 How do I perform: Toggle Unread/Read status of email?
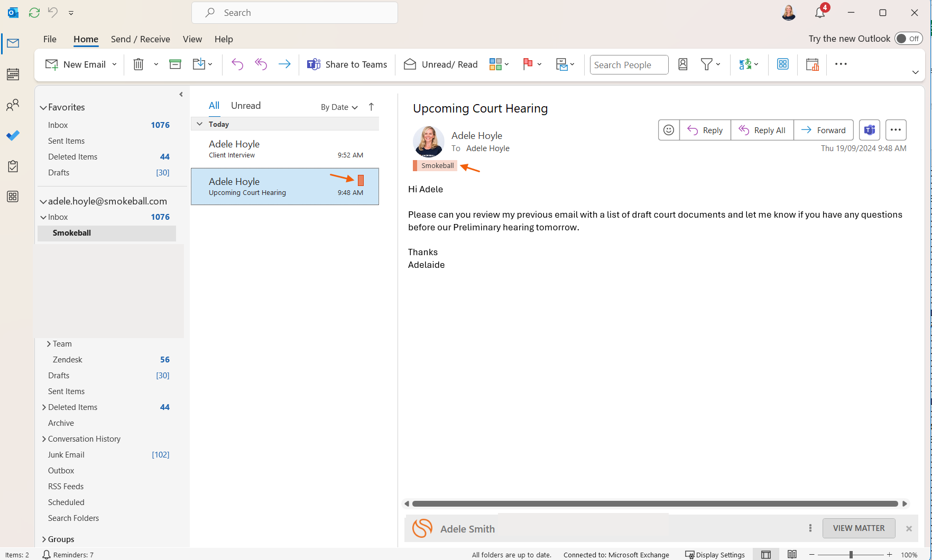pyautogui.click(x=441, y=64)
